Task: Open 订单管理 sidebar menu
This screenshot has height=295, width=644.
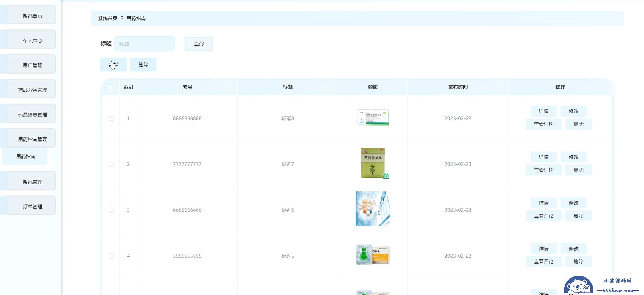Action: [31, 206]
